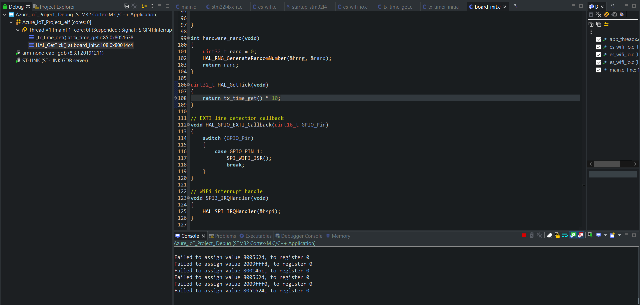The height and width of the screenshot is (305, 644).
Task: Uncheck second es_wifi_io.c breakpoint checkbox
Action: tap(599, 55)
